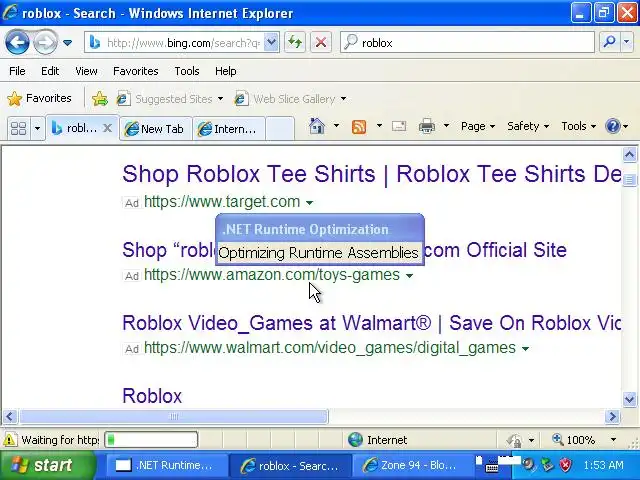Click the horizontal scrollbar left arrow
Image resolution: width=640 pixels, height=480 pixels.
coord(10,416)
